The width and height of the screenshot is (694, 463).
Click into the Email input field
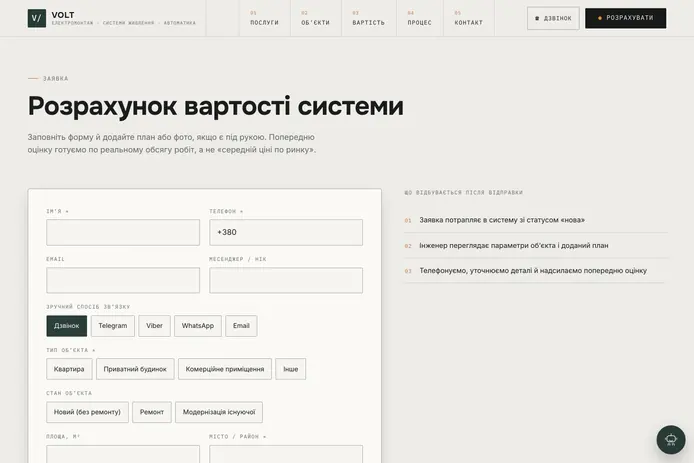coord(123,280)
